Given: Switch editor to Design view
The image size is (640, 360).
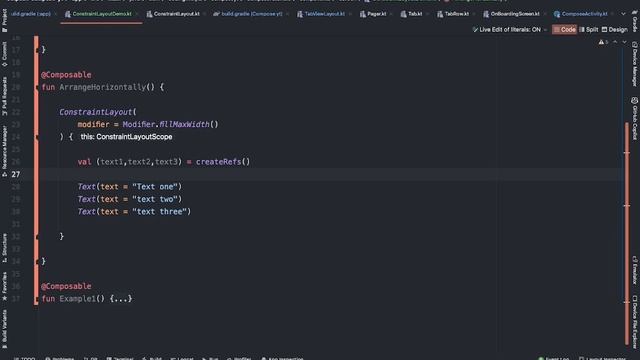Looking at the screenshot, I should coord(614,29).
